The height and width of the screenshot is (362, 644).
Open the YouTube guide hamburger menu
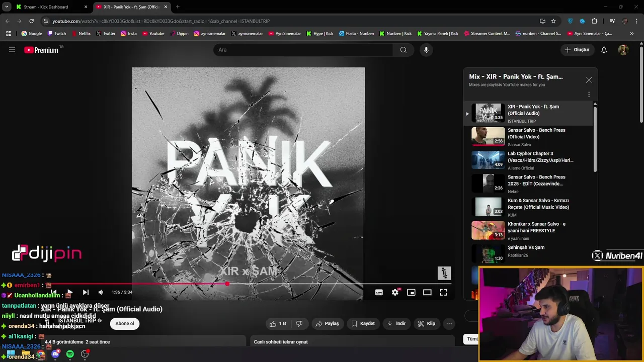pos(12,50)
